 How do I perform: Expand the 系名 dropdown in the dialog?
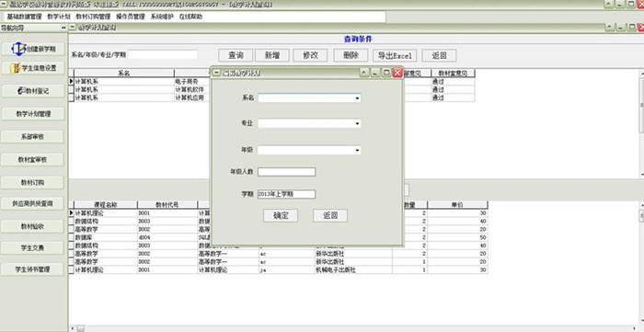coord(357,98)
